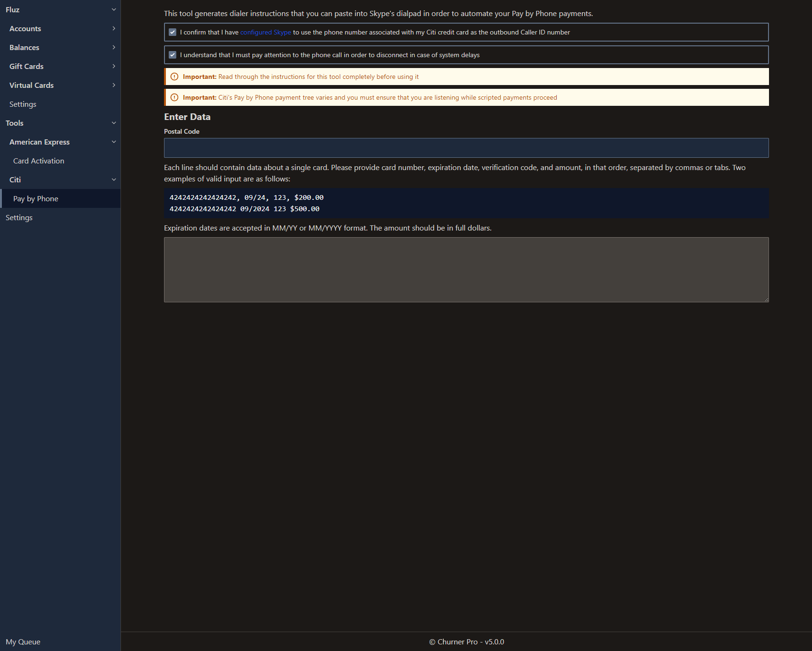Open the configured Skype link

click(265, 32)
